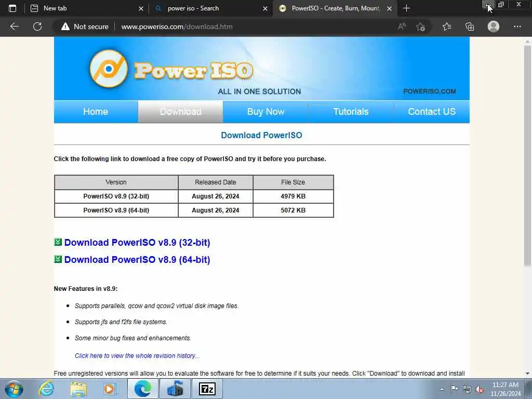Click the browser back arrow

14,26
